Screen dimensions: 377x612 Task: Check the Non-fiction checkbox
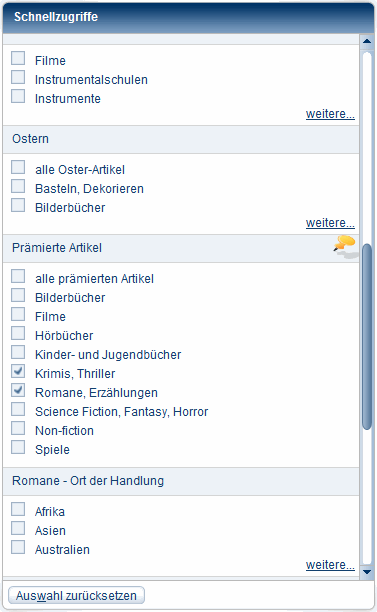(18, 429)
